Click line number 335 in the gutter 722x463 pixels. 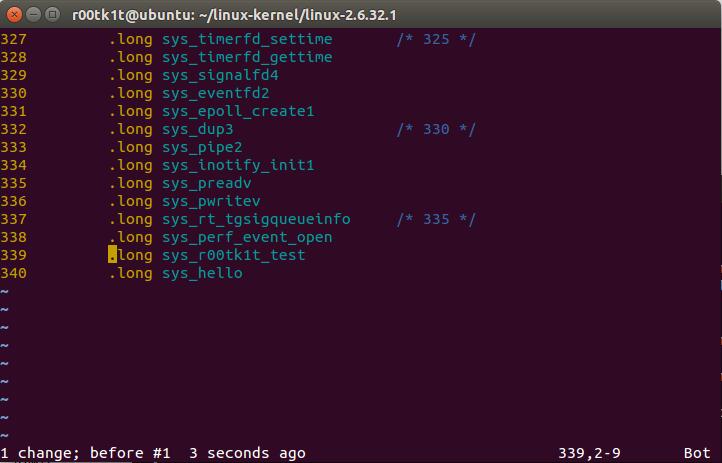13,183
